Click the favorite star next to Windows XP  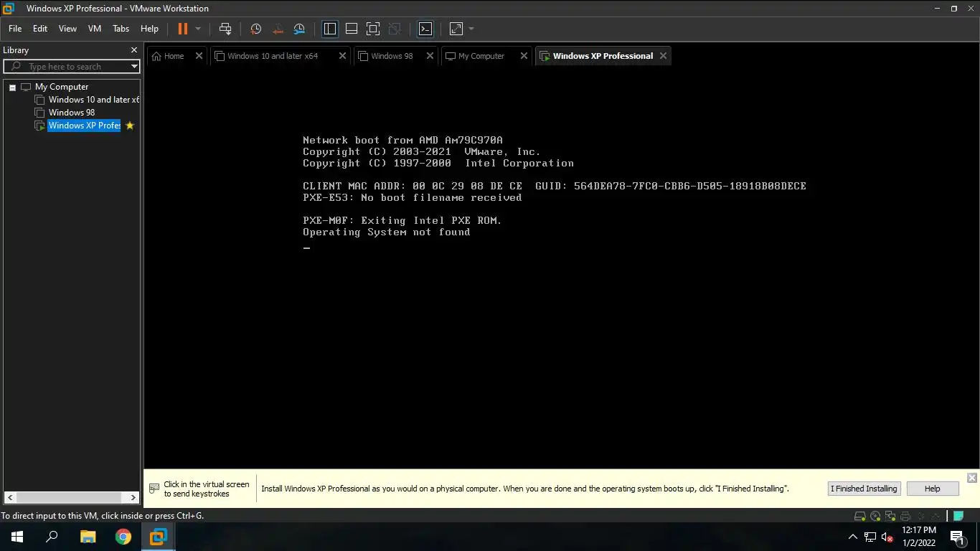(130, 126)
